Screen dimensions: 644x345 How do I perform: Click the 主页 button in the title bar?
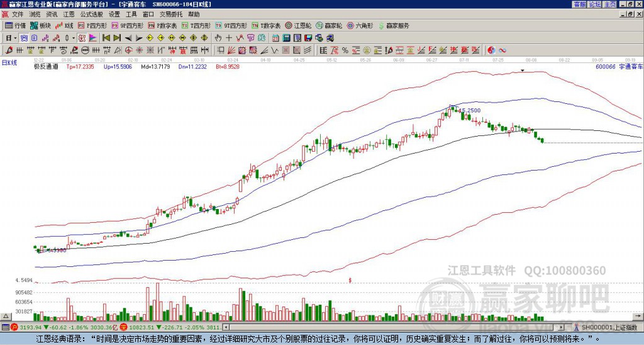[x=609, y=4]
